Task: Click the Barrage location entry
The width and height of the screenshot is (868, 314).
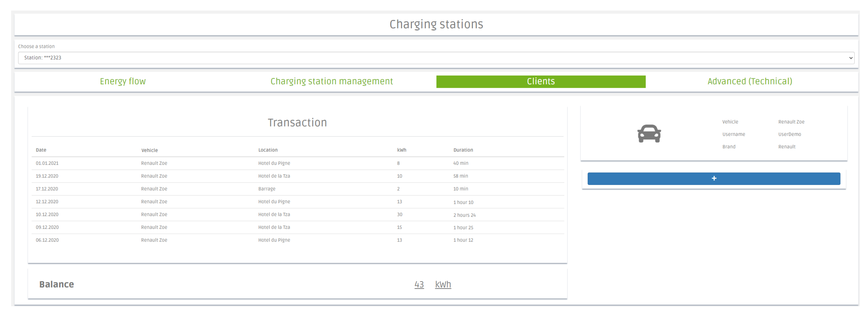Action: pyautogui.click(x=266, y=189)
